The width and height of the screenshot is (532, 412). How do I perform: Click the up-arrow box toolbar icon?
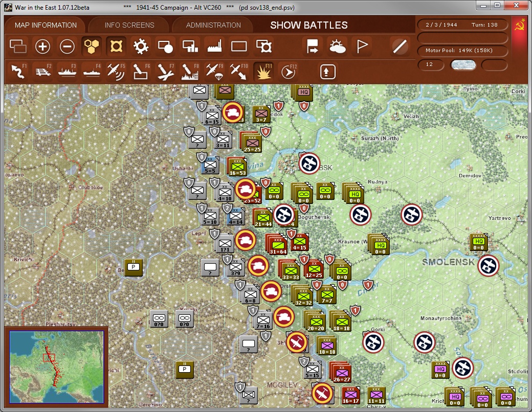click(327, 72)
